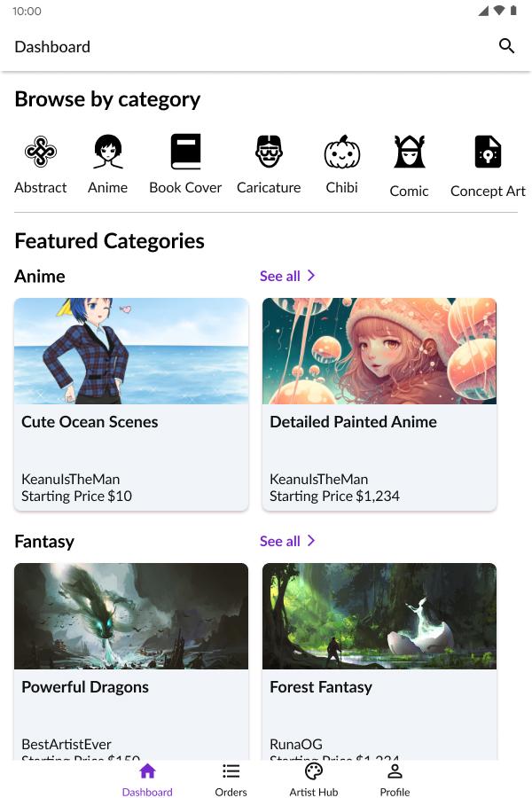Select the Concept Art document icon
This screenshot has width=532, height=798.
(x=488, y=152)
